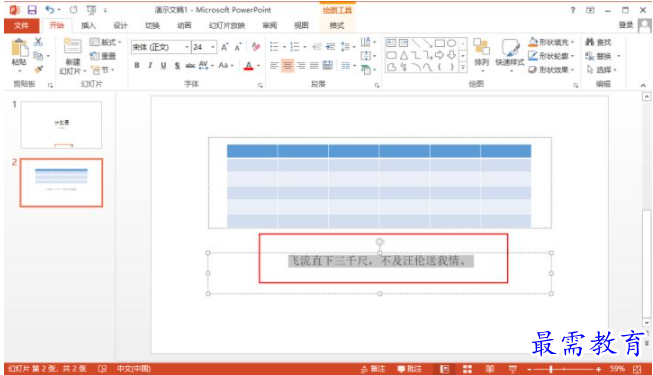Toggle Underline formatting
Screen dimensions: 653x375
click(x=163, y=65)
